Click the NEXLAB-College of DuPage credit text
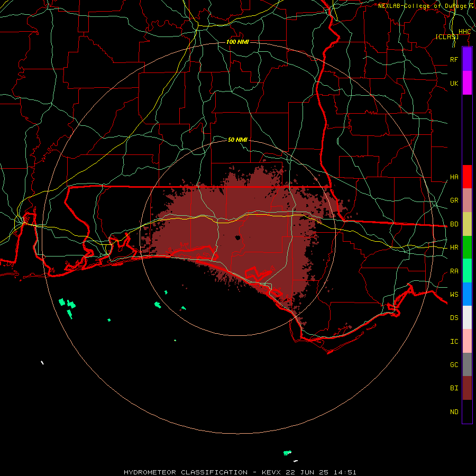 [422, 6]
